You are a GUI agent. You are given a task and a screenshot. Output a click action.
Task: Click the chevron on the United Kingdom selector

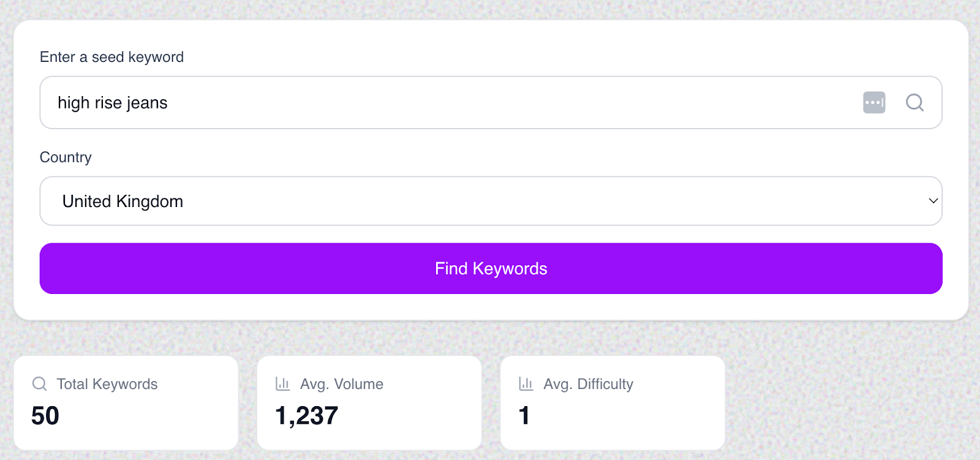pos(932,201)
